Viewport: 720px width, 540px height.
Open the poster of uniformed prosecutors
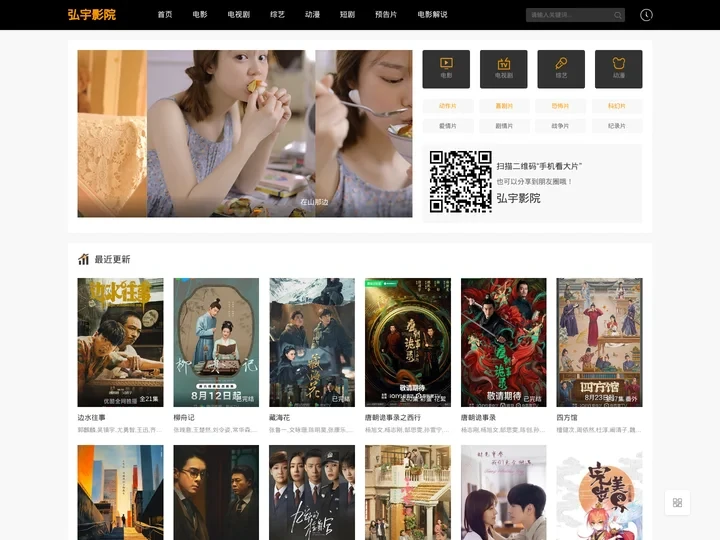click(312, 492)
